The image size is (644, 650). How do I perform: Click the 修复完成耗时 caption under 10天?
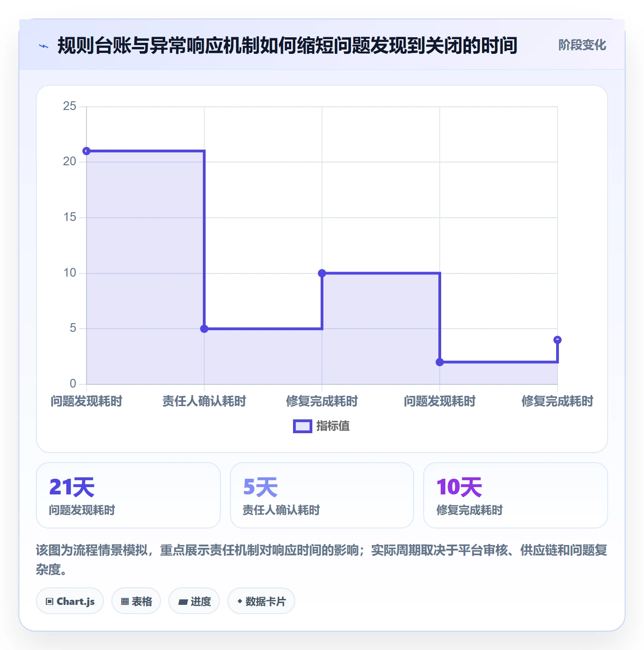tap(469, 510)
